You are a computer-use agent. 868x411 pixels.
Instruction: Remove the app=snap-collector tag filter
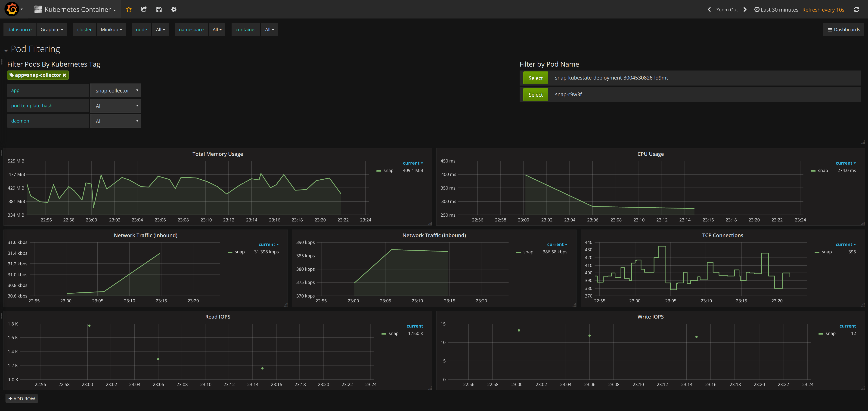(x=64, y=75)
